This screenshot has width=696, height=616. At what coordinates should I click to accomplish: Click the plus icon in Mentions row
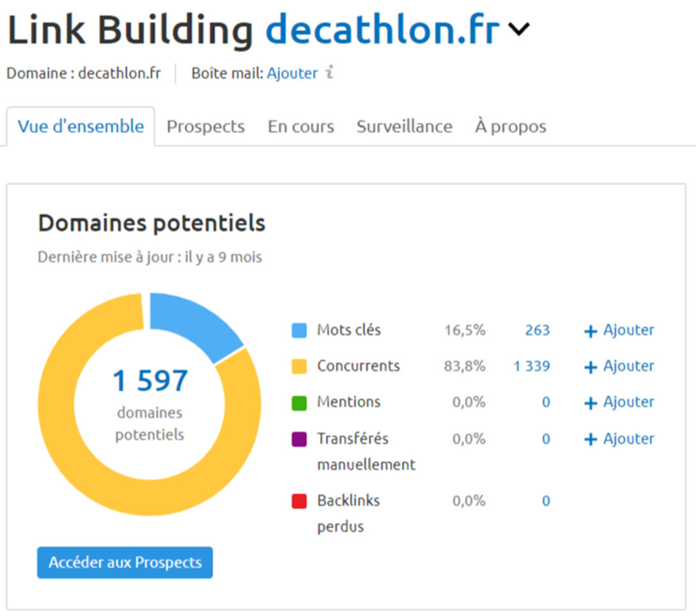pyautogui.click(x=591, y=403)
